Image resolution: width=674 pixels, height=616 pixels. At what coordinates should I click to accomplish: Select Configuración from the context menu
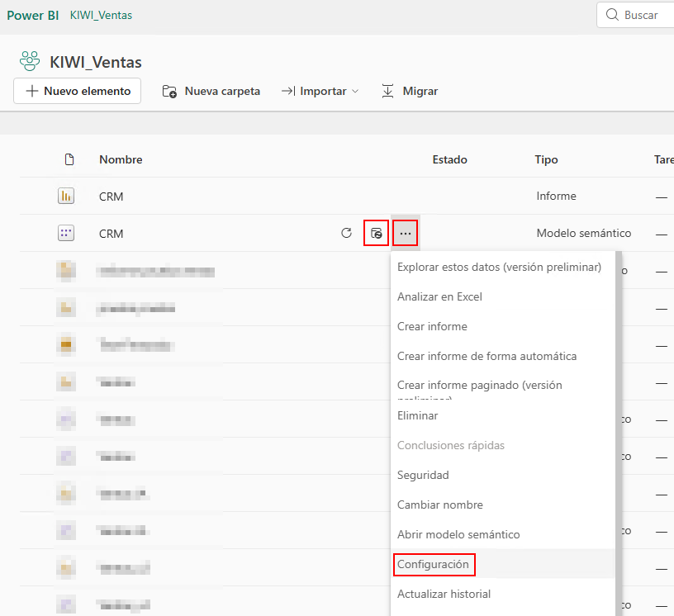pyautogui.click(x=433, y=565)
